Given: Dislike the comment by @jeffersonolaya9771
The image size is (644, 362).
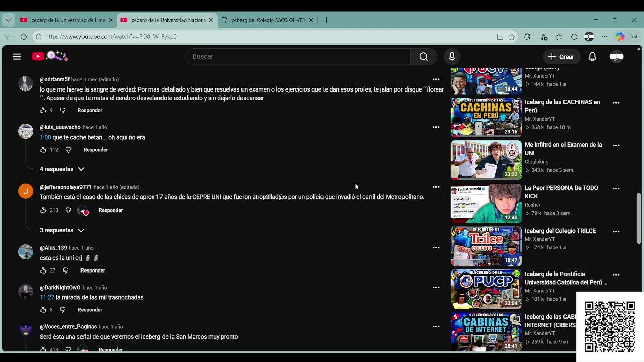Looking at the screenshot, I should pyautogui.click(x=68, y=210).
